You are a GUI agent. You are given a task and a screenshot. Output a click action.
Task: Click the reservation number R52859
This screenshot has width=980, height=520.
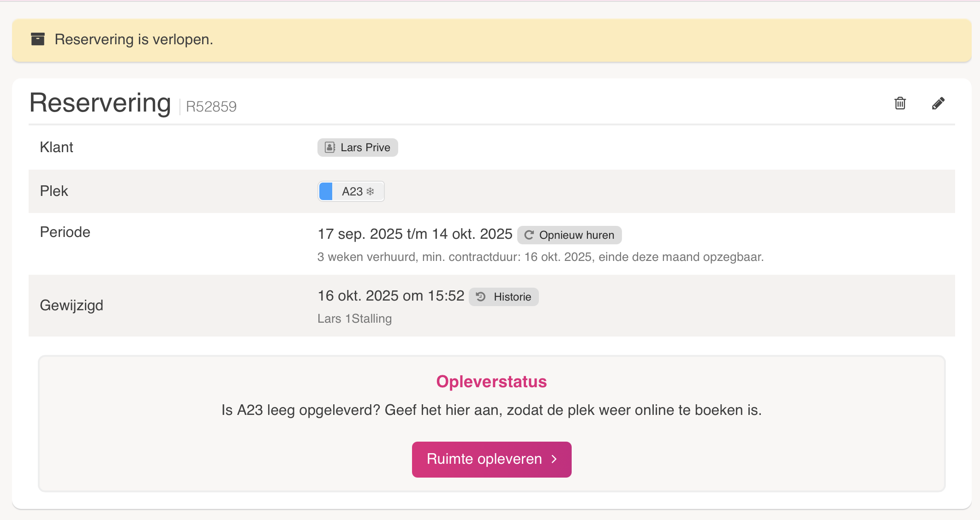coord(211,106)
